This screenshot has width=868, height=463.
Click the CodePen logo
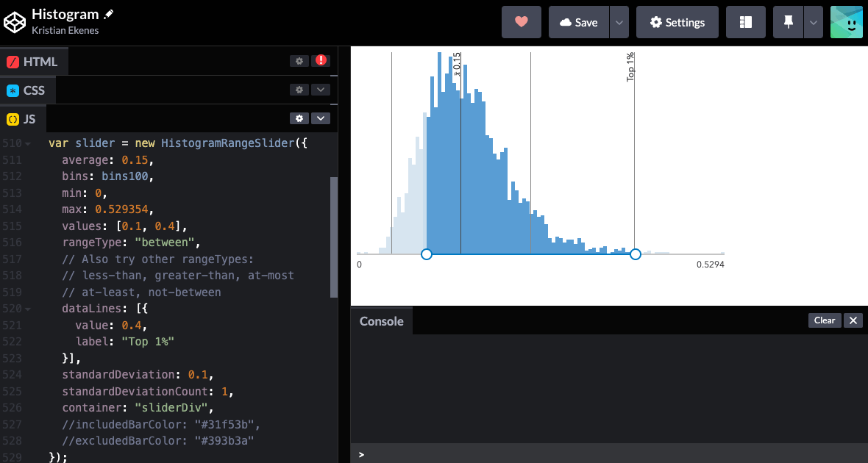click(13, 22)
